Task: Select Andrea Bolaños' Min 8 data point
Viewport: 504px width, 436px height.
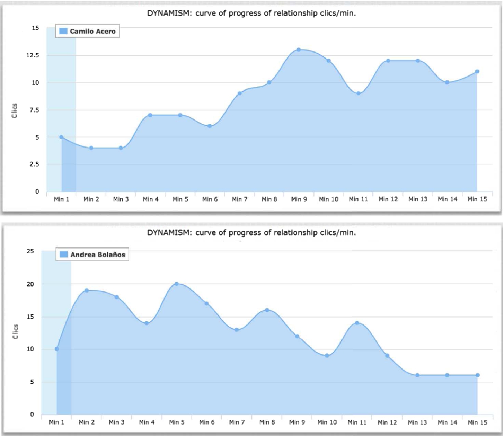Action: click(267, 310)
